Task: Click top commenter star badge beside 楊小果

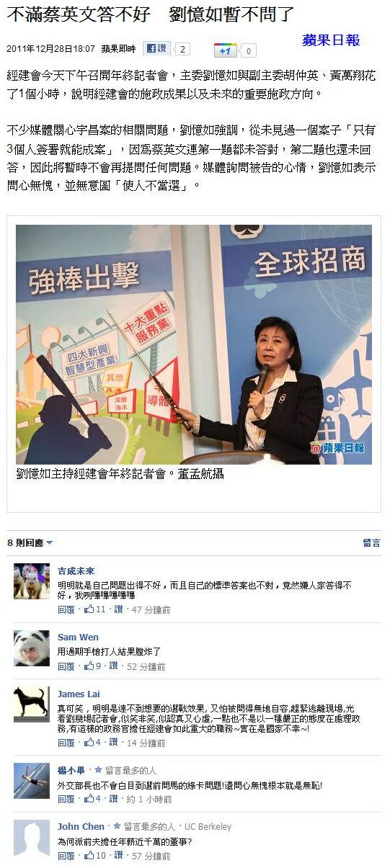Action: (98, 770)
